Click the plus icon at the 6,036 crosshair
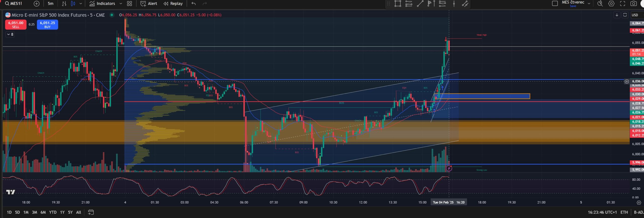644x218 pixels. (627, 81)
